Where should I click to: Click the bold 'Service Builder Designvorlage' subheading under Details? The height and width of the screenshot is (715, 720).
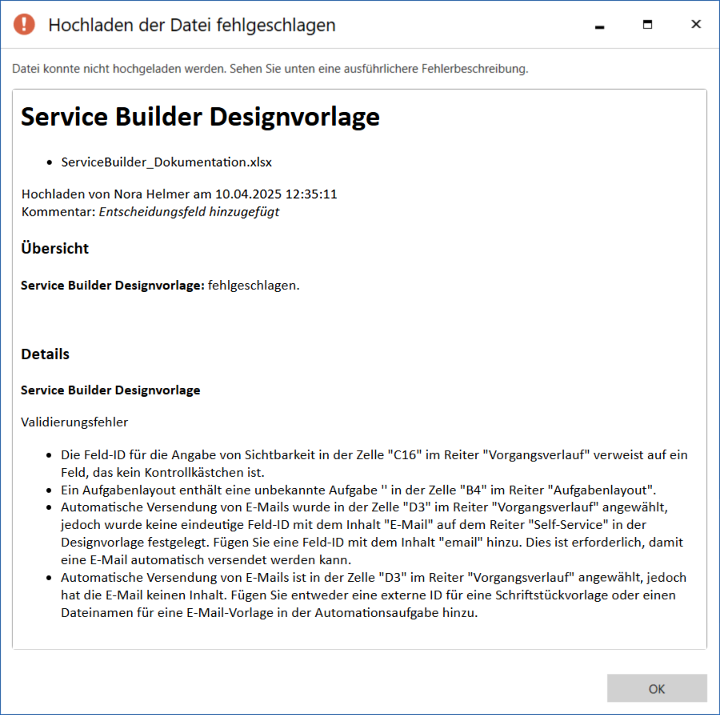110,389
